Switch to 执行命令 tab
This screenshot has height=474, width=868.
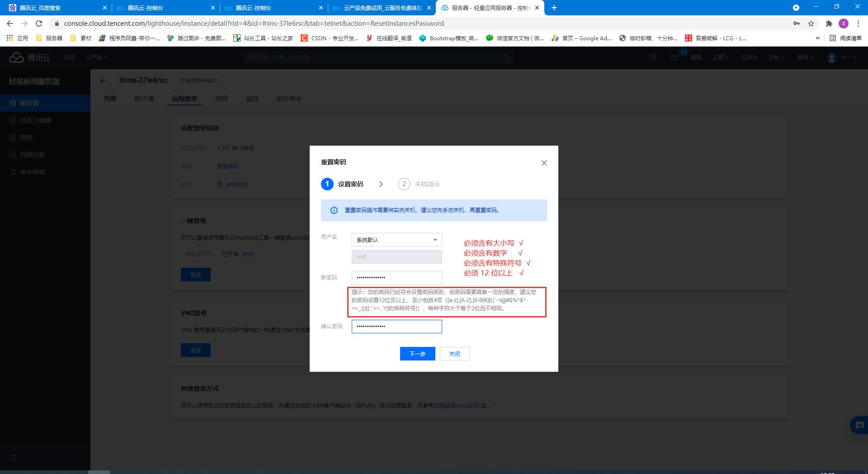coord(289,99)
